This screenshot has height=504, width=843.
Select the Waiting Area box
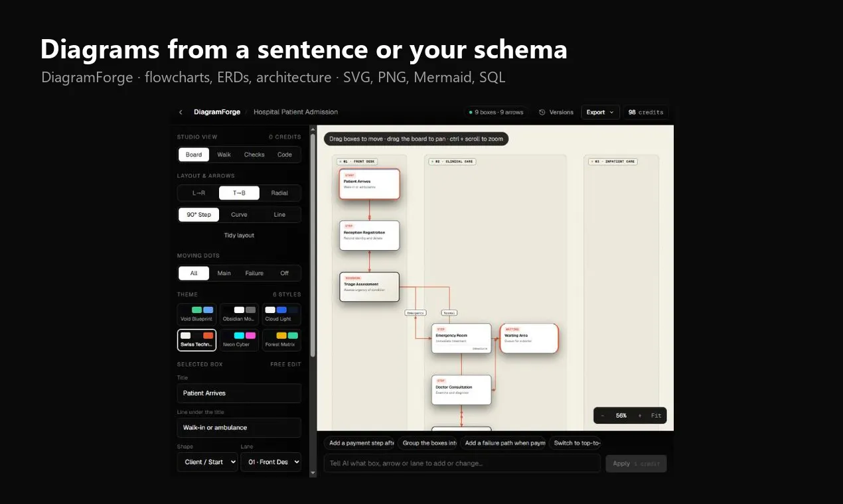(x=529, y=338)
